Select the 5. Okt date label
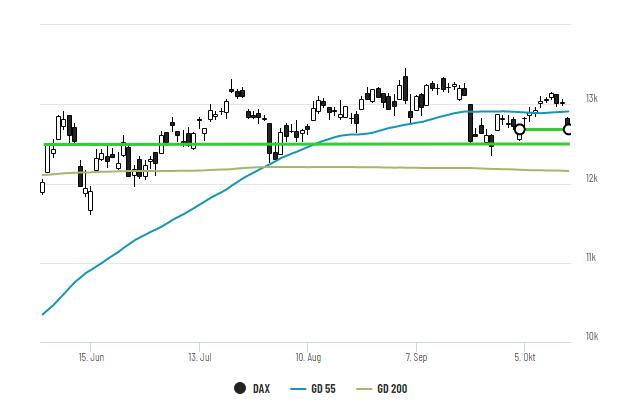 [x=525, y=355]
